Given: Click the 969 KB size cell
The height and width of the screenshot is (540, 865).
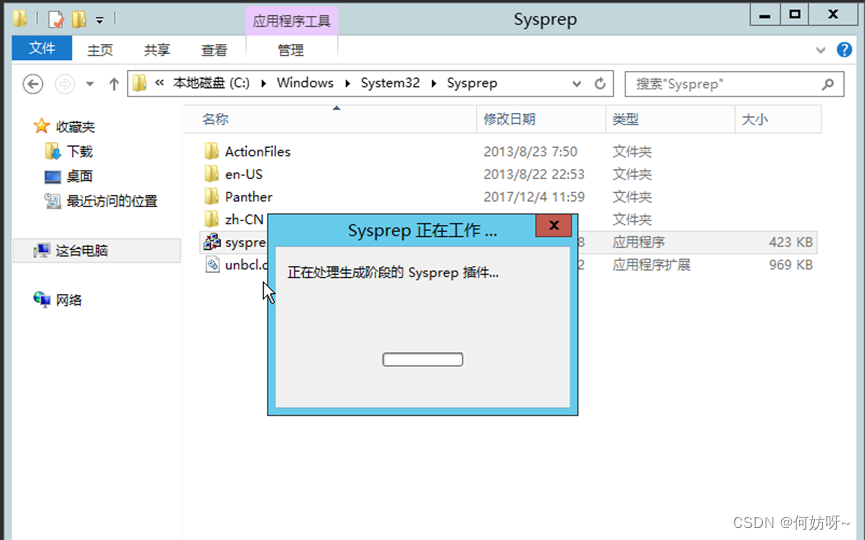Looking at the screenshot, I should click(791, 265).
